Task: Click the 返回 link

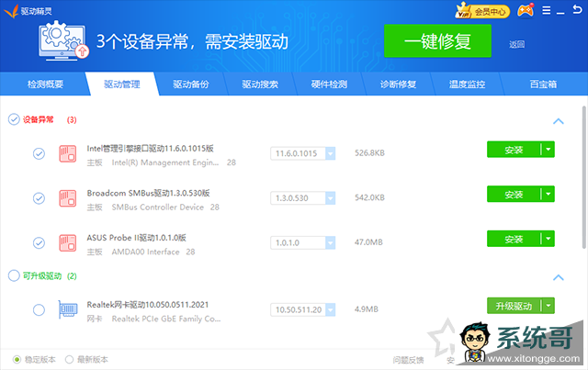Action: 516,45
